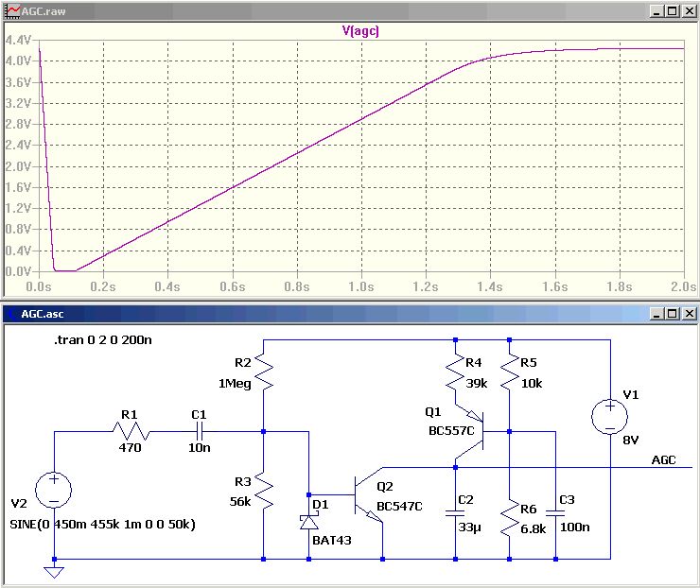The height and width of the screenshot is (588, 700).
Task: Maximize the AGC.asc schematic window
Action: pyautogui.click(x=672, y=314)
